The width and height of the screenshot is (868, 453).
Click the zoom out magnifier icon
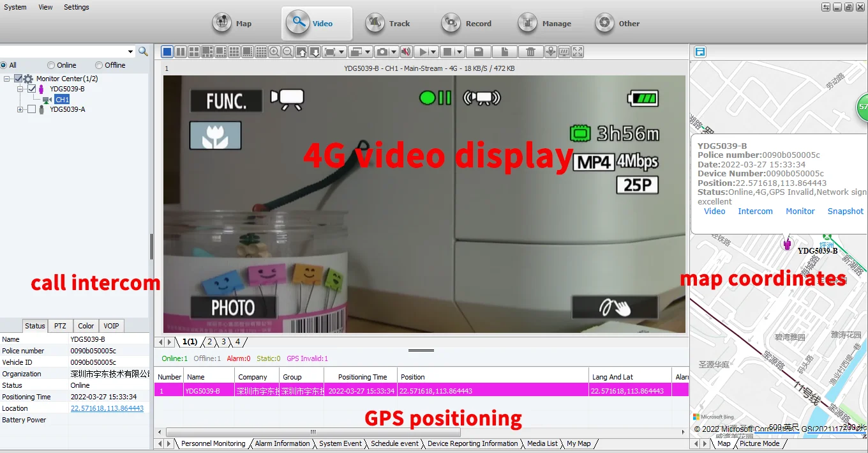point(288,52)
